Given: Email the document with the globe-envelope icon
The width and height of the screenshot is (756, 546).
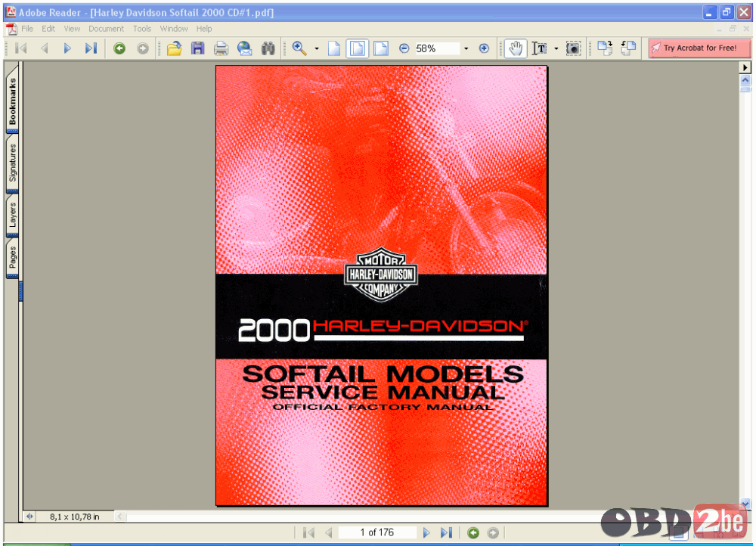Looking at the screenshot, I should (244, 48).
